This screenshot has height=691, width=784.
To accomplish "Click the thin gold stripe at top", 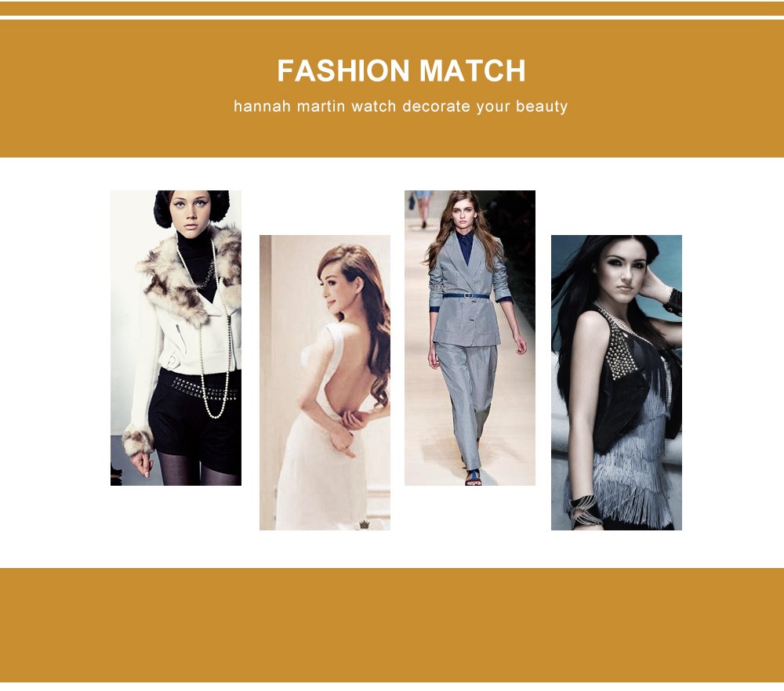I will tap(392, 9).
